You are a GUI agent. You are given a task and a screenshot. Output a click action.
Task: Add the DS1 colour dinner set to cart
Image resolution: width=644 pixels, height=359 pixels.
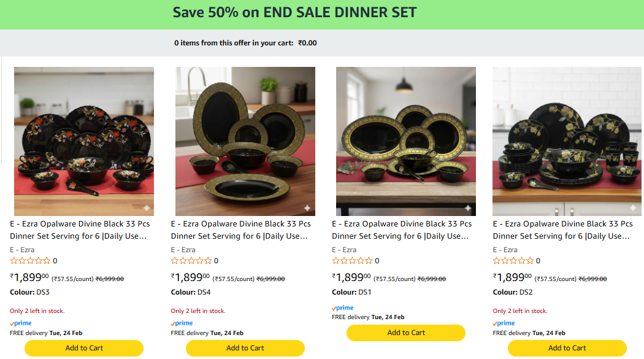406,333
